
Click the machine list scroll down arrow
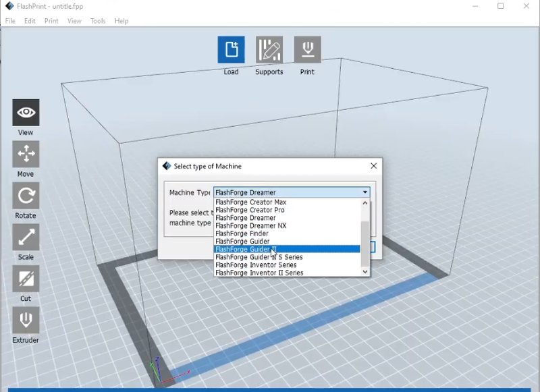click(366, 271)
